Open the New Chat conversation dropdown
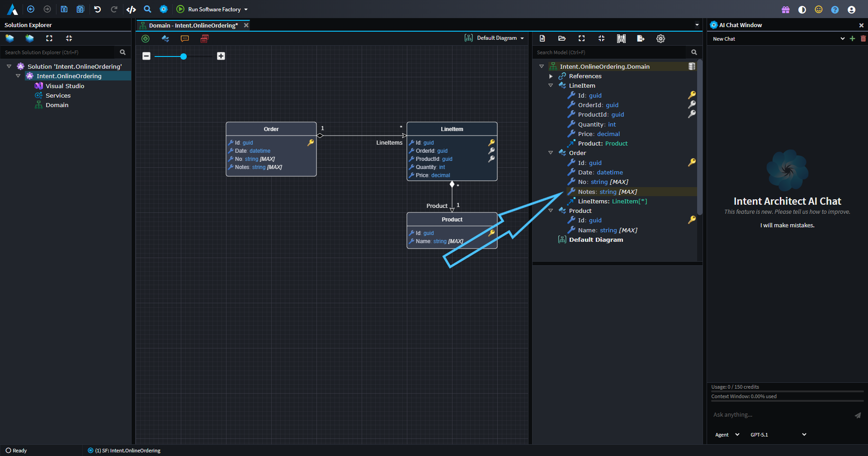 tap(778, 39)
